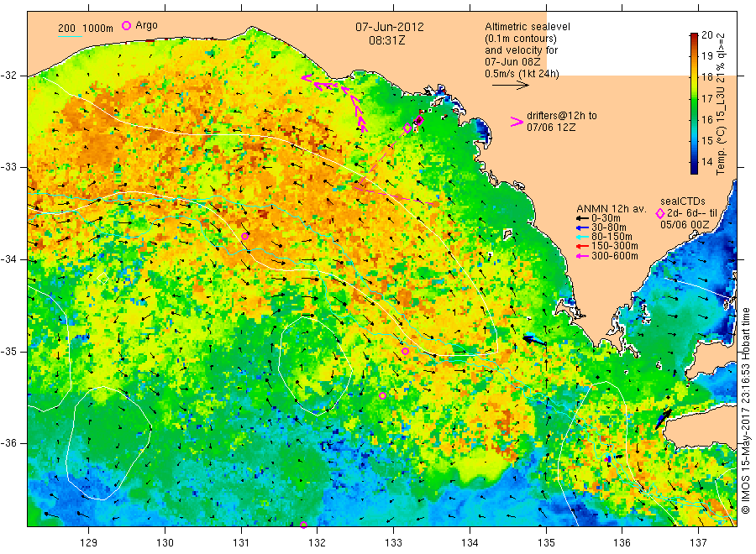The image size is (756, 554).
Task: Click the leftmost magenta drifter arrow near 131.8E, 32S
Action: tap(307, 77)
